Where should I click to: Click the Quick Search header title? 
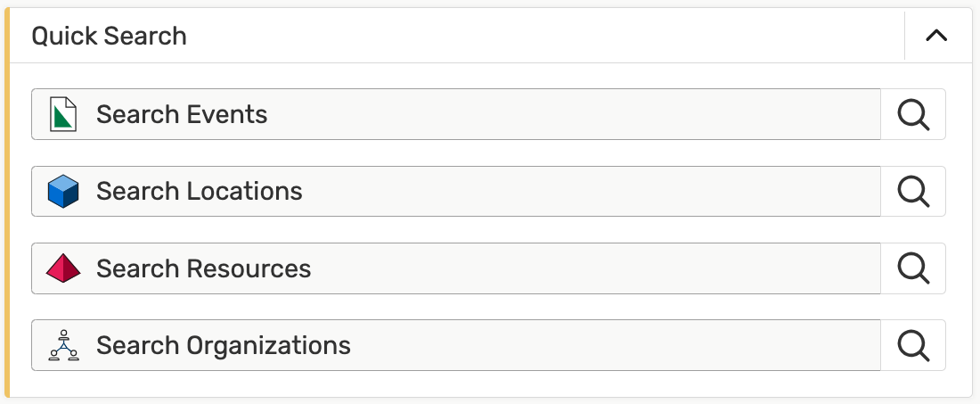[x=109, y=37]
